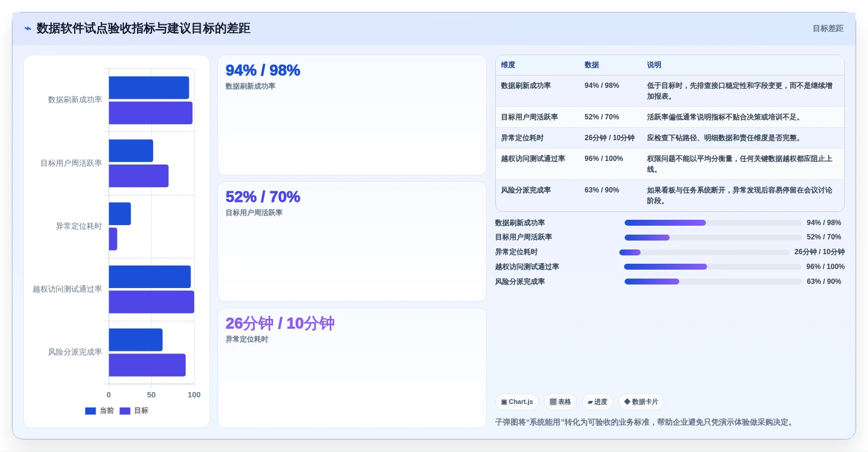
Task: Click the Chart.js tag chip
Action: tap(517, 402)
